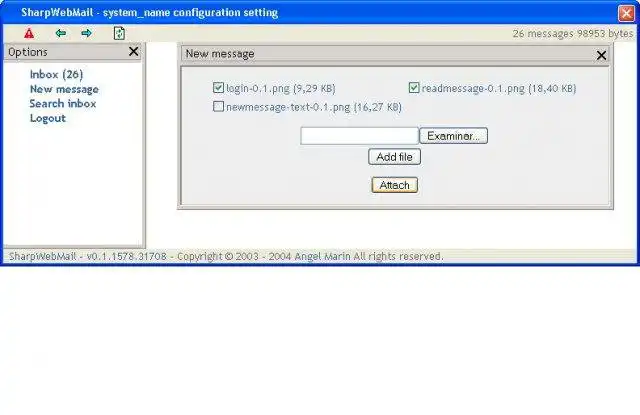Close the Options panel with its X
The width and height of the screenshot is (640, 415).
[x=133, y=51]
